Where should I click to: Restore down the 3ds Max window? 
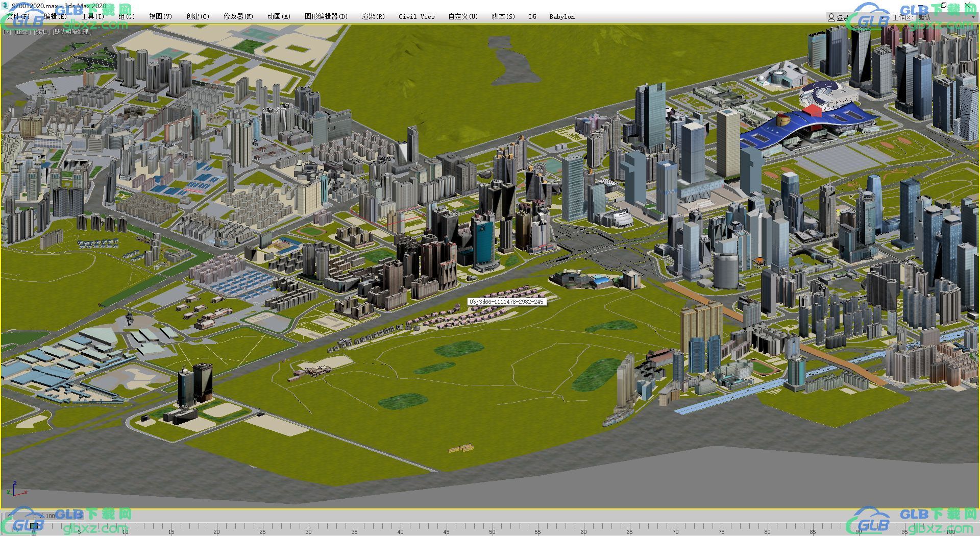point(944,6)
